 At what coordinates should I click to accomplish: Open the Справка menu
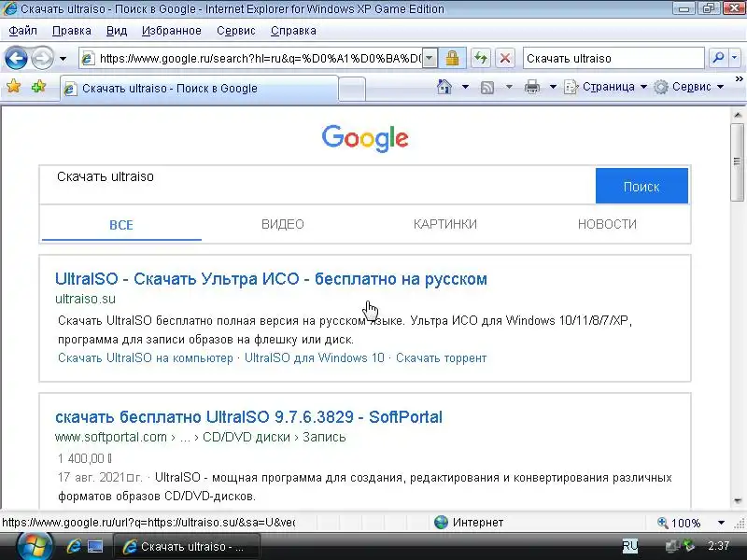pos(293,31)
